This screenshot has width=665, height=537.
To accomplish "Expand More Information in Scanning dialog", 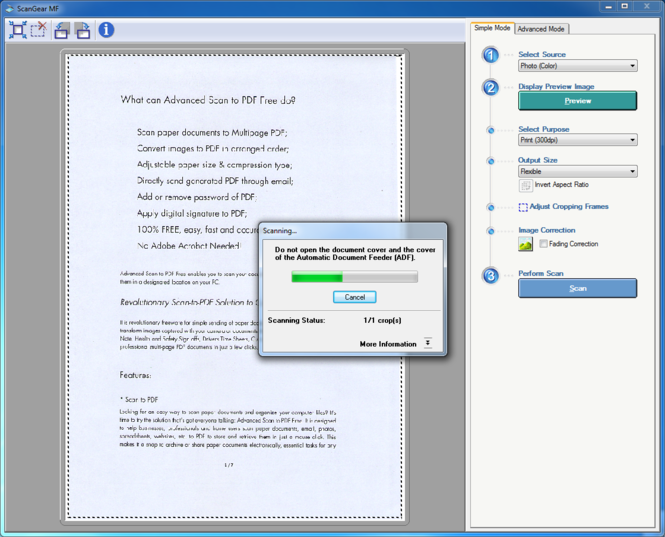I will (428, 343).
